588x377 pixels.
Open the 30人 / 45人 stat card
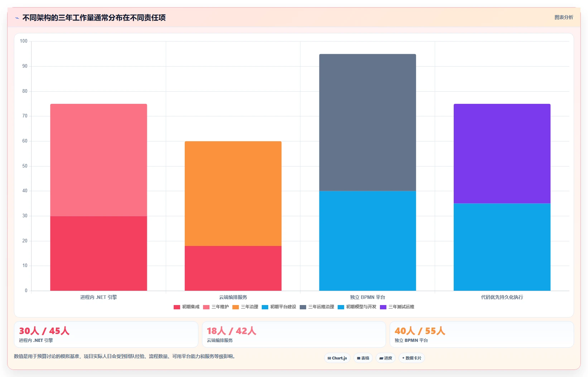[106, 334]
